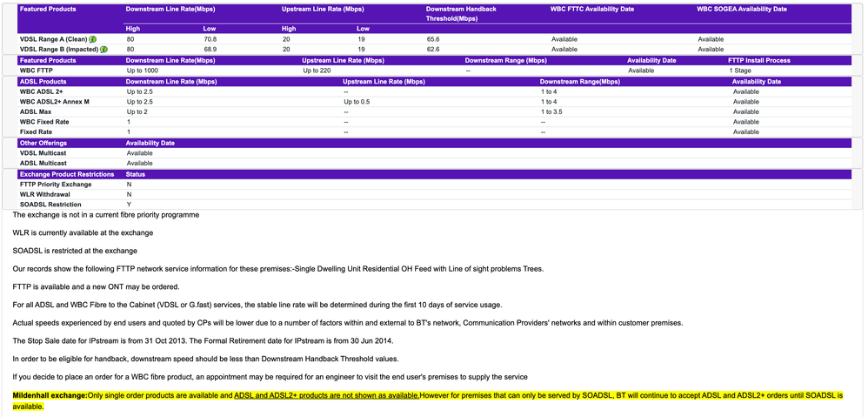
Task: Select the 'ADSL Multicast' row label
Action: coord(43,164)
